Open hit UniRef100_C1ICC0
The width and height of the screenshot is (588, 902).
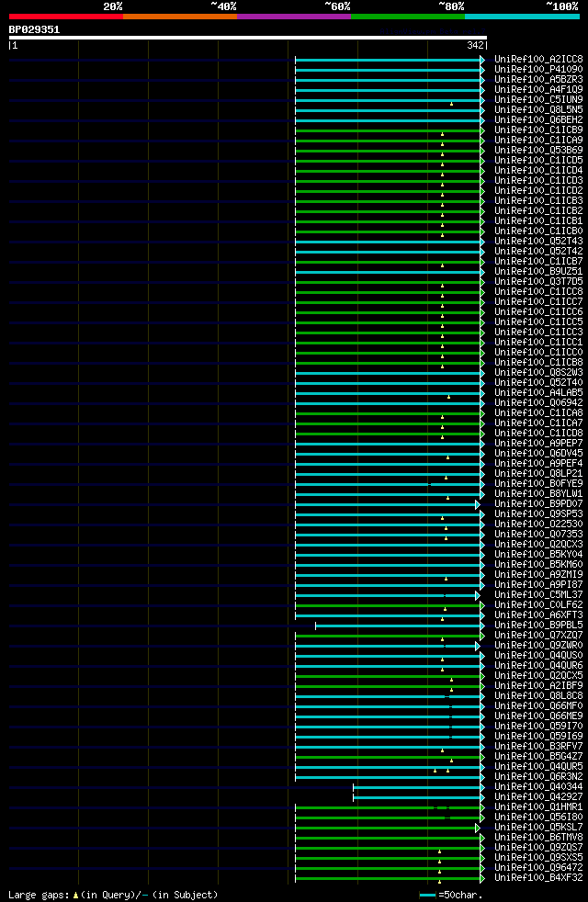coord(538,352)
